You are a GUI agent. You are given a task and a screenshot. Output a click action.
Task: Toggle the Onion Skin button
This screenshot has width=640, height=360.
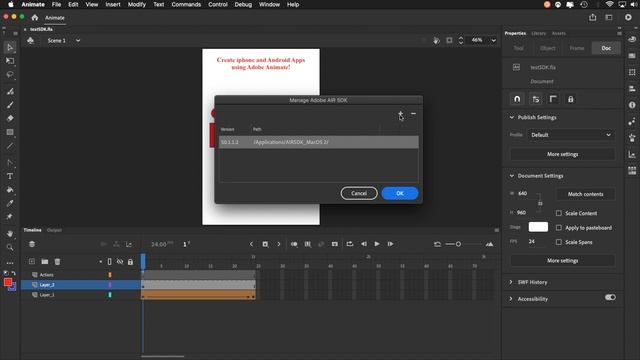[x=294, y=244]
